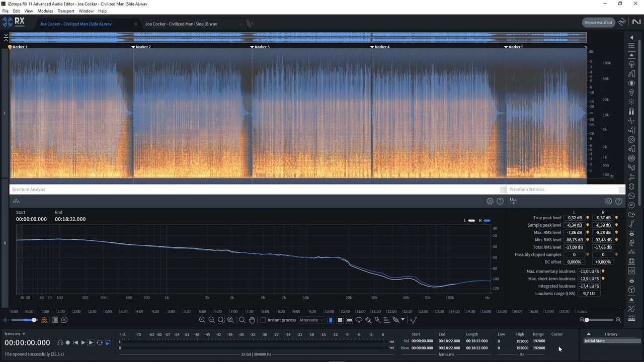Open the markers and regions list icon
Image resolution: width=644 pixels, height=362 pixels.
(x=55, y=320)
